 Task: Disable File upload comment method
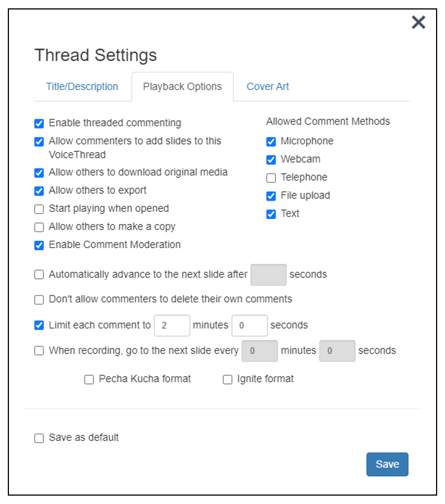click(271, 196)
